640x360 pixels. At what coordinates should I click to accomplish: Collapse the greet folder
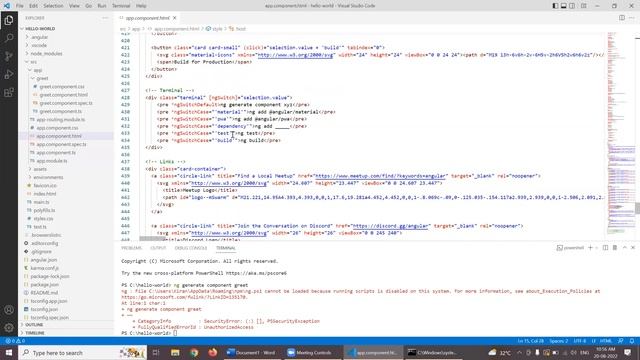pos(66,78)
